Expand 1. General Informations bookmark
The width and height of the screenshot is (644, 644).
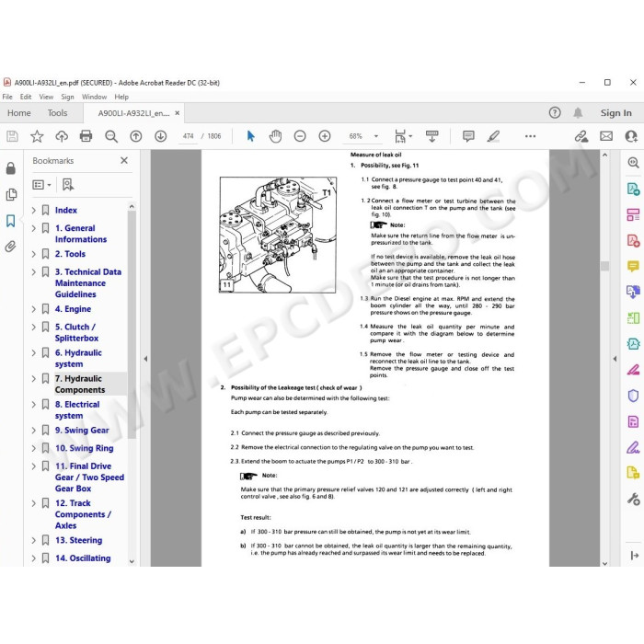tap(34, 228)
